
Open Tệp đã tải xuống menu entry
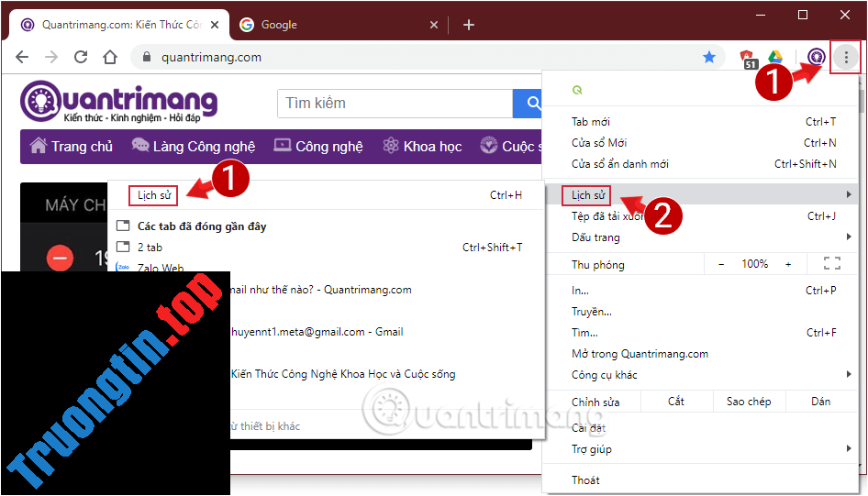coord(701,216)
